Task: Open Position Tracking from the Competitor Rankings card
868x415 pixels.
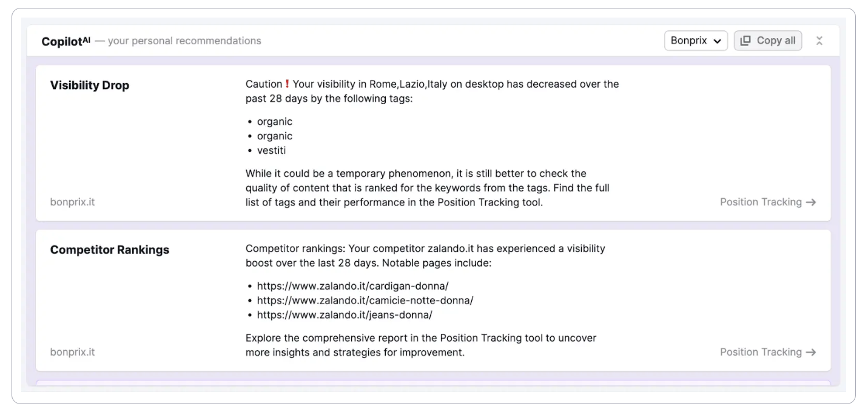Action: pos(760,352)
